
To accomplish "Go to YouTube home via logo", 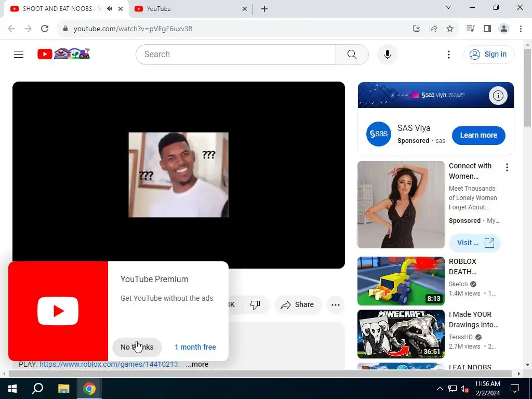I will [63, 54].
